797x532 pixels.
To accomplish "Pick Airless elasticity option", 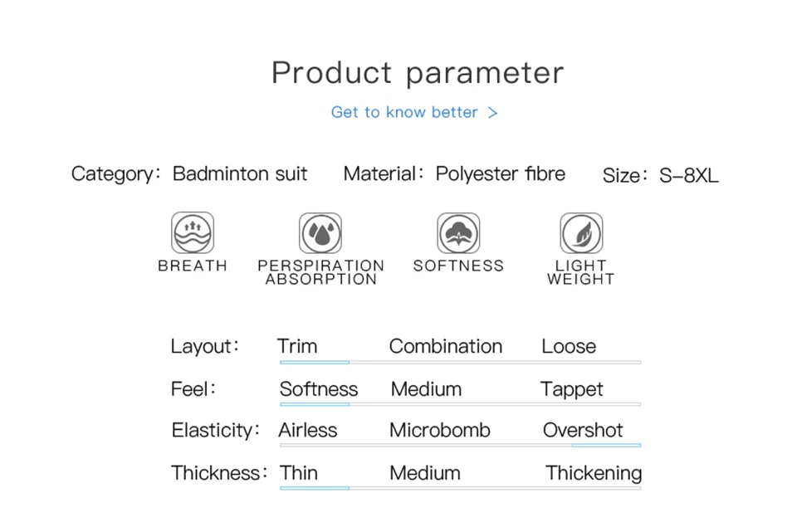I will coord(307,431).
